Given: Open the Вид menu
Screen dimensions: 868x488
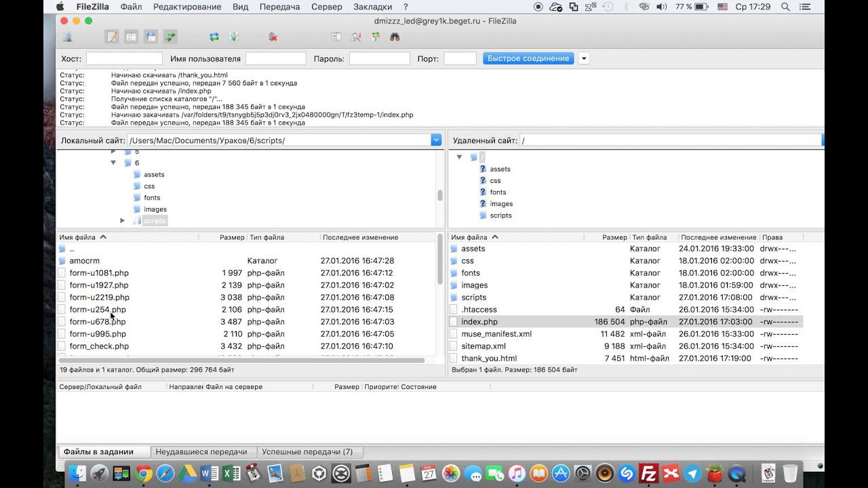Looking at the screenshot, I should 240,7.
